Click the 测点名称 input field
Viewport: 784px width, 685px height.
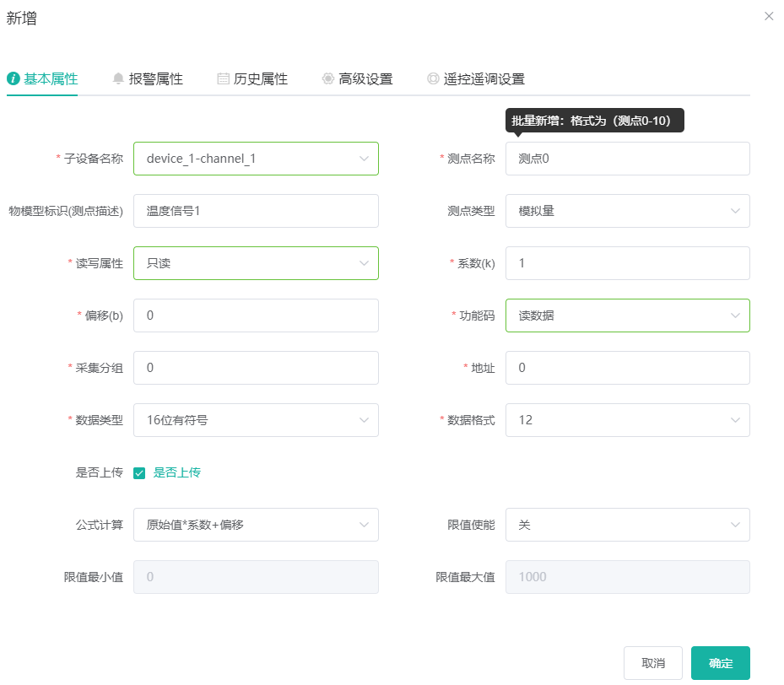click(x=627, y=159)
